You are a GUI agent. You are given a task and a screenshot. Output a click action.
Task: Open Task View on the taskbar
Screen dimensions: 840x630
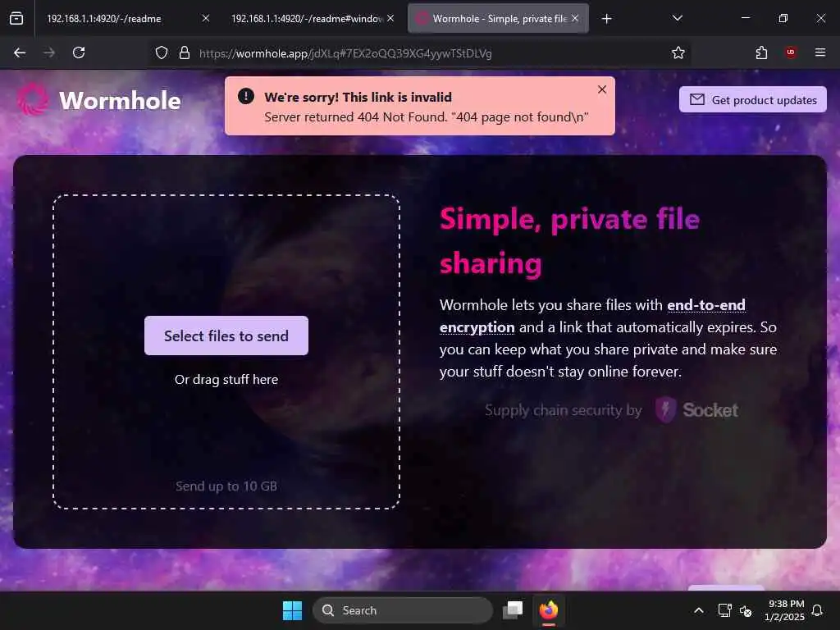click(513, 610)
